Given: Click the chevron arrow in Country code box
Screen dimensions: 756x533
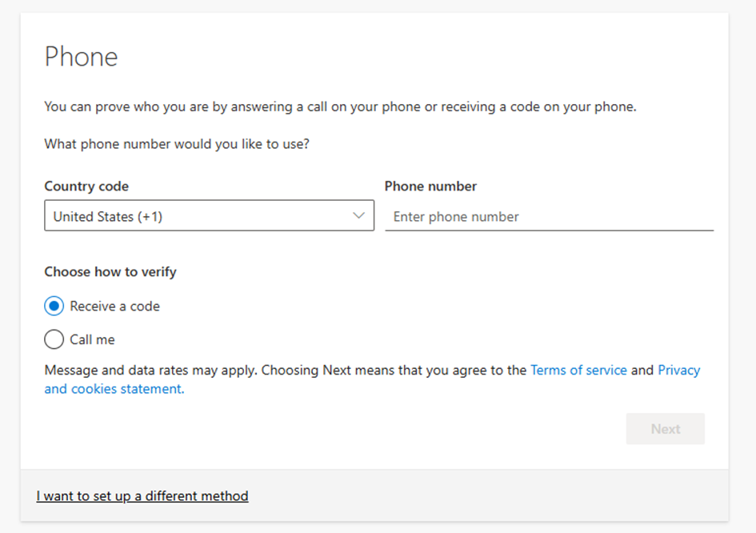Looking at the screenshot, I should (x=358, y=216).
